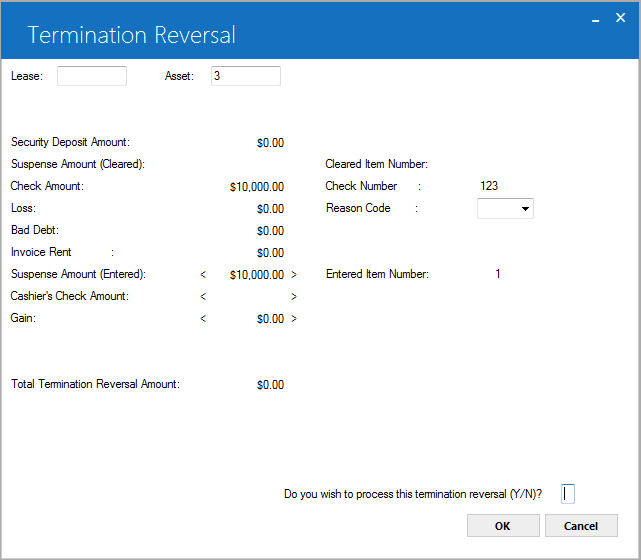Click the Suspense Amount (Cleared) label

(78, 164)
